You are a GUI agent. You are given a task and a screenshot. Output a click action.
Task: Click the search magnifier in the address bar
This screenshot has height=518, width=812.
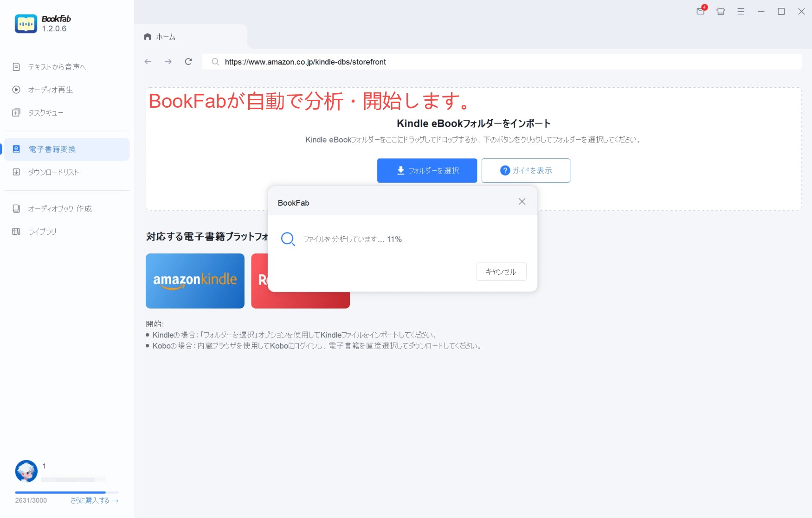click(x=215, y=62)
